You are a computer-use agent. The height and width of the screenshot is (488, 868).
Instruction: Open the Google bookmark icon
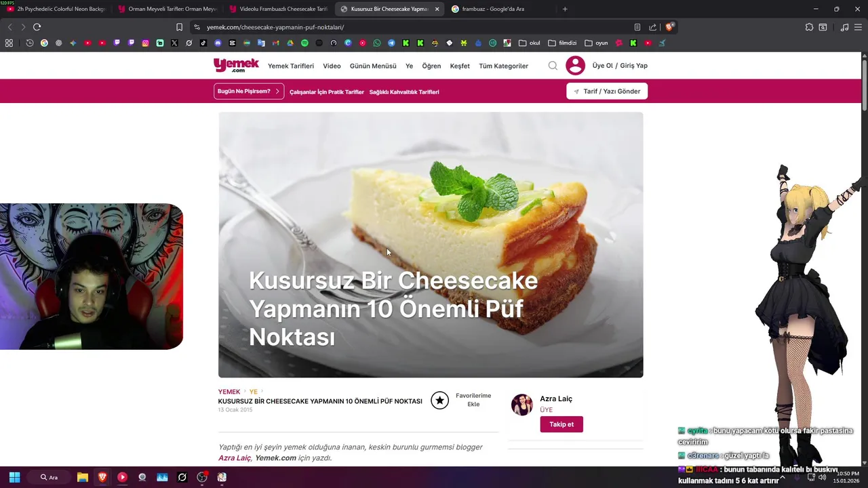click(x=44, y=43)
